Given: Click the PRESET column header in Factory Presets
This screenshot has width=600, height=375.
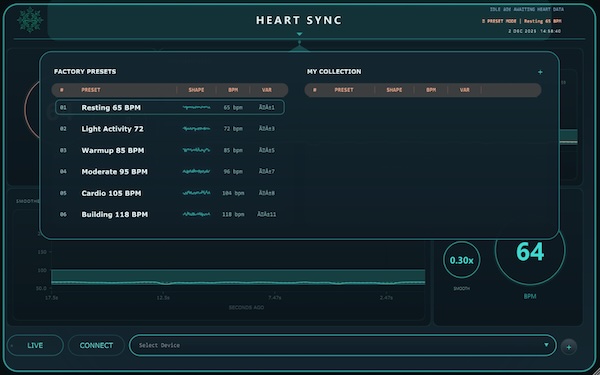Looking at the screenshot, I should [91, 90].
